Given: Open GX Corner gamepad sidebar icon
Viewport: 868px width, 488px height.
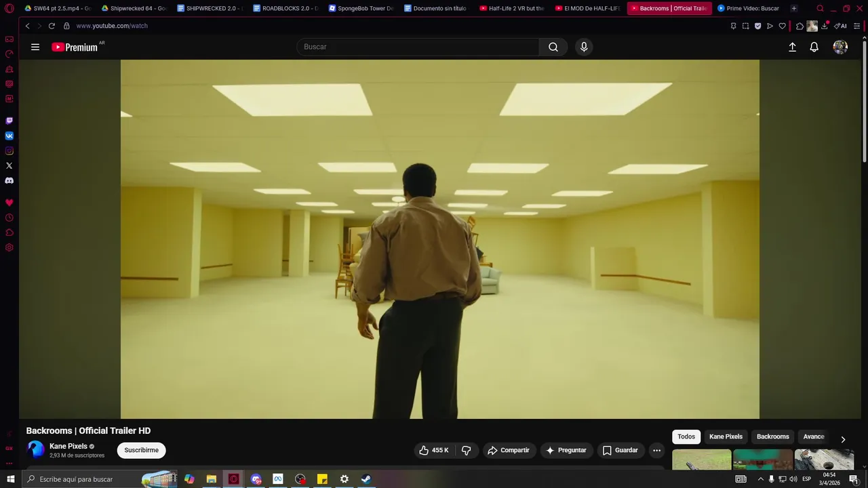Looking at the screenshot, I should point(9,39).
